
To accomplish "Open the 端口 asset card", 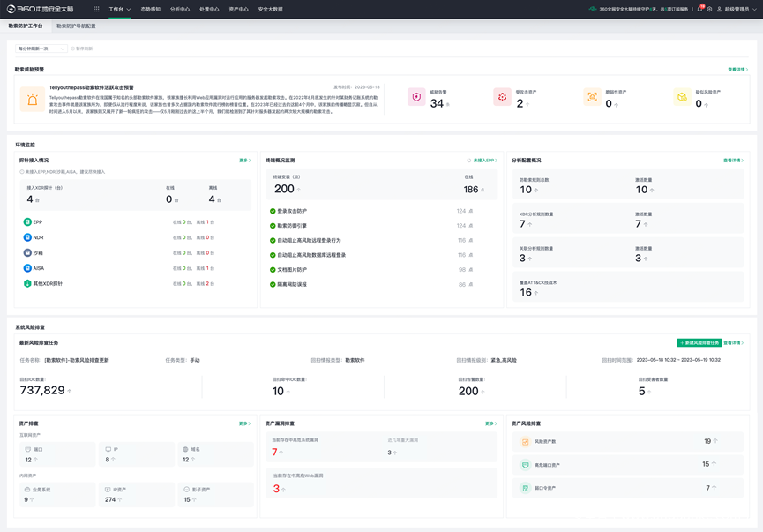I will pyautogui.click(x=59, y=454).
